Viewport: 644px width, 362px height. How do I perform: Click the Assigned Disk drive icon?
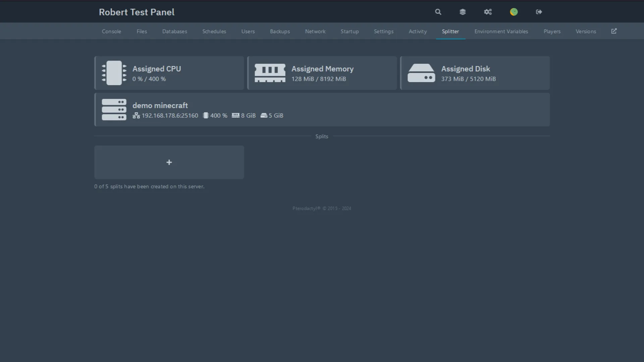tap(421, 73)
